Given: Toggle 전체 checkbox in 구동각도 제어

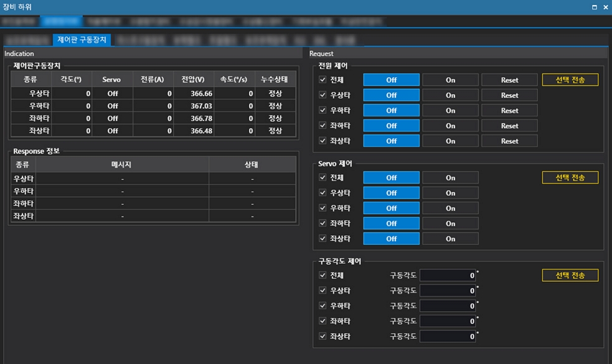Looking at the screenshot, I should pos(322,275).
